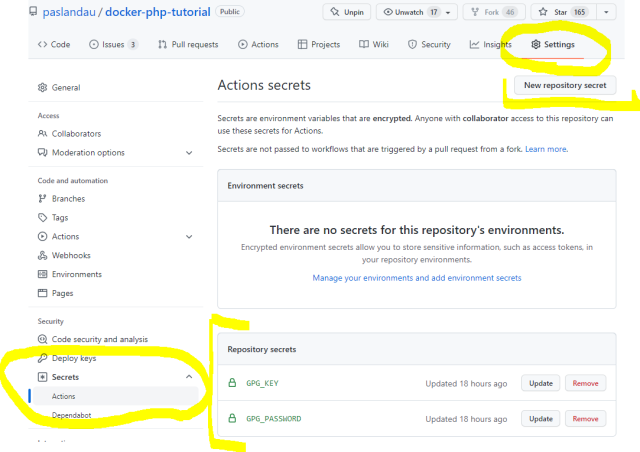This screenshot has height=452, width=640.
Task: Click the Moderation options comment icon
Action: tap(42, 152)
